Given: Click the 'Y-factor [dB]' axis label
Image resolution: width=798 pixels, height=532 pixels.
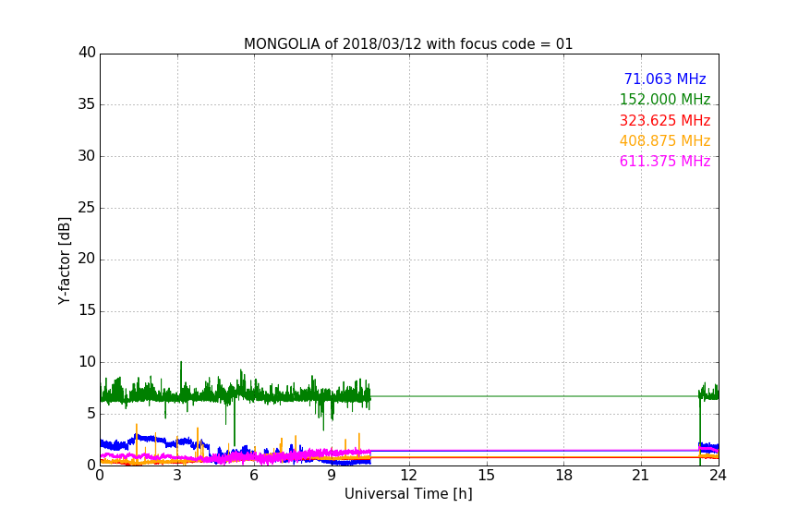Looking at the screenshot, I should [64, 260].
